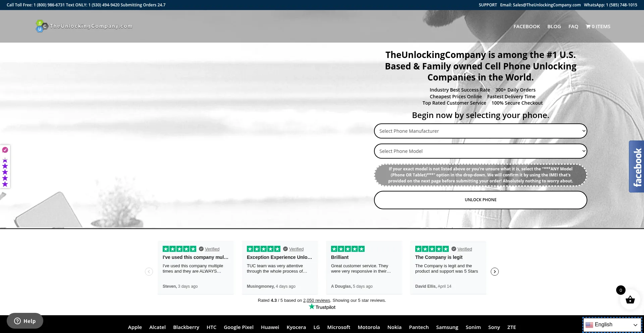Viewport: 644px width, 333px height.
Task: Select ZTE in the brand bar
Action: tap(512, 327)
